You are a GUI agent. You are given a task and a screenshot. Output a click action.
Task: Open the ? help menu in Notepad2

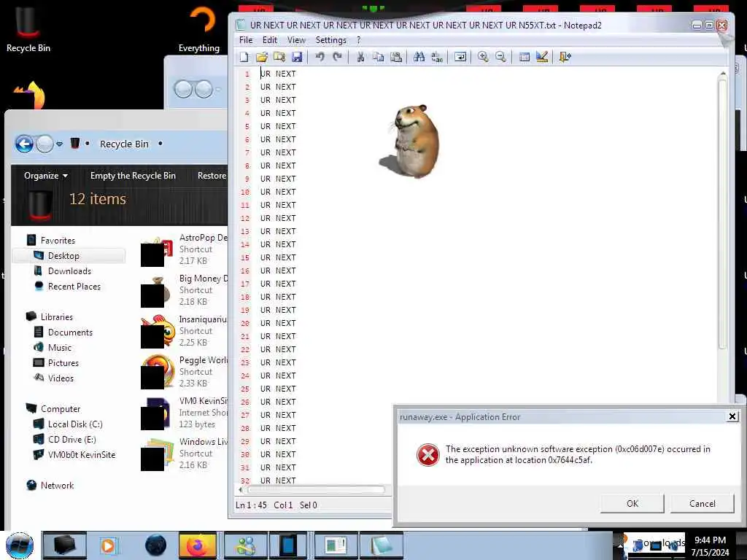[x=359, y=40]
